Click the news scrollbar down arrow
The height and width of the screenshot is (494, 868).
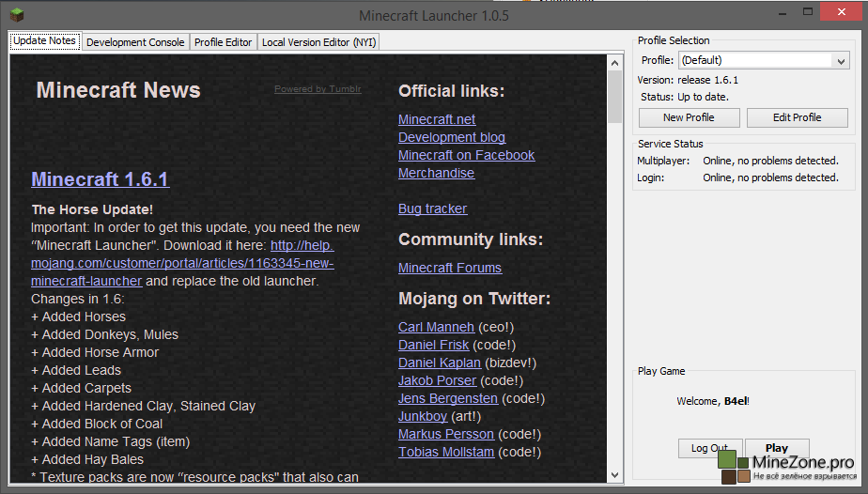coord(614,475)
